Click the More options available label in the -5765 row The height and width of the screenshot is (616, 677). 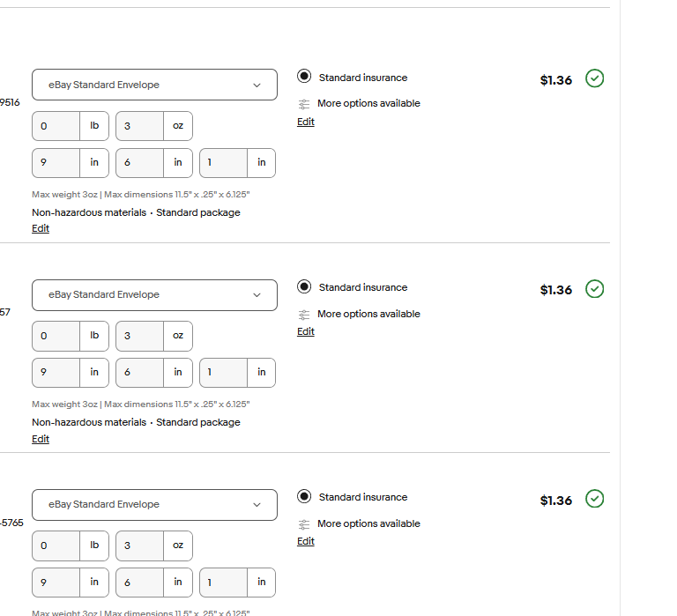click(x=368, y=524)
